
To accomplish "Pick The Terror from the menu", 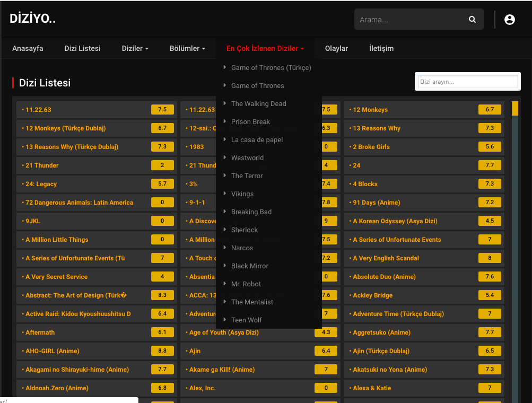I will click(x=247, y=176).
